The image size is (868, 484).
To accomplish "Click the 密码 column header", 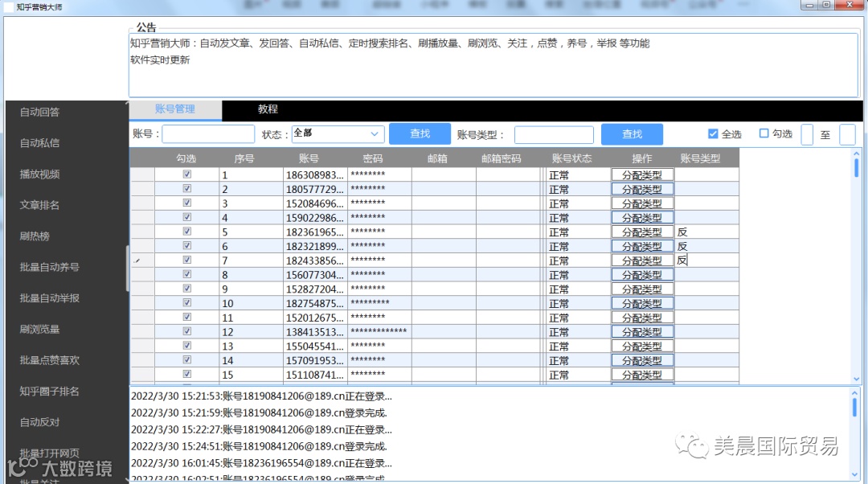I will coord(373,158).
